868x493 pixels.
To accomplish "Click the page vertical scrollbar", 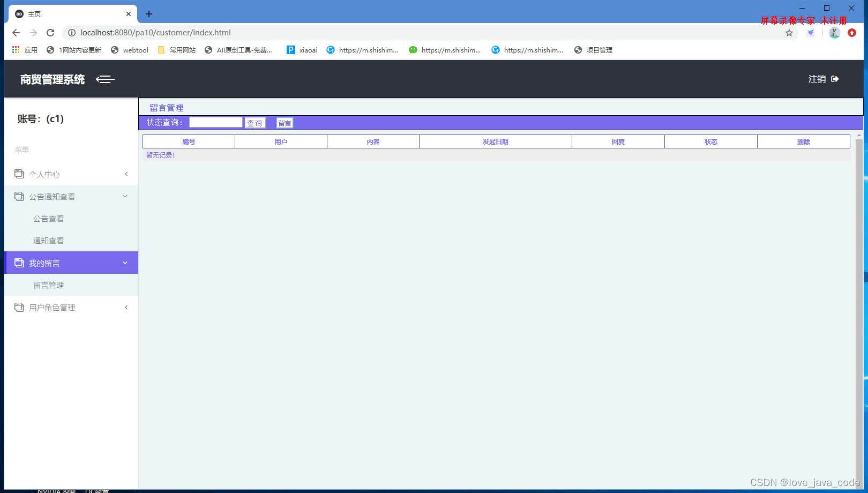I will tap(859, 311).
